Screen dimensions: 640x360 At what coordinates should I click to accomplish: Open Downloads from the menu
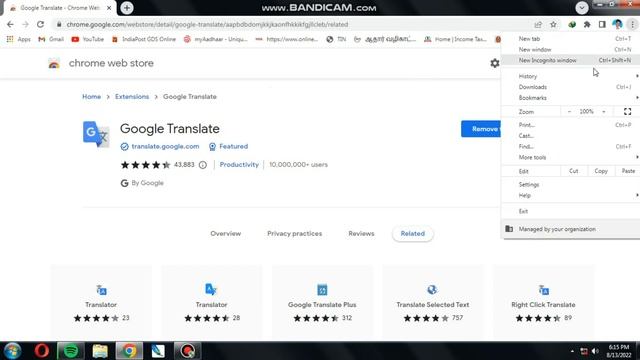571,87
